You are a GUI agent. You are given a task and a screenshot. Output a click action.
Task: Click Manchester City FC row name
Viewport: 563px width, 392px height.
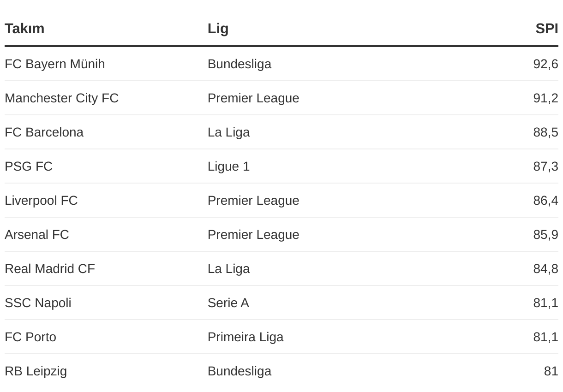click(x=61, y=98)
